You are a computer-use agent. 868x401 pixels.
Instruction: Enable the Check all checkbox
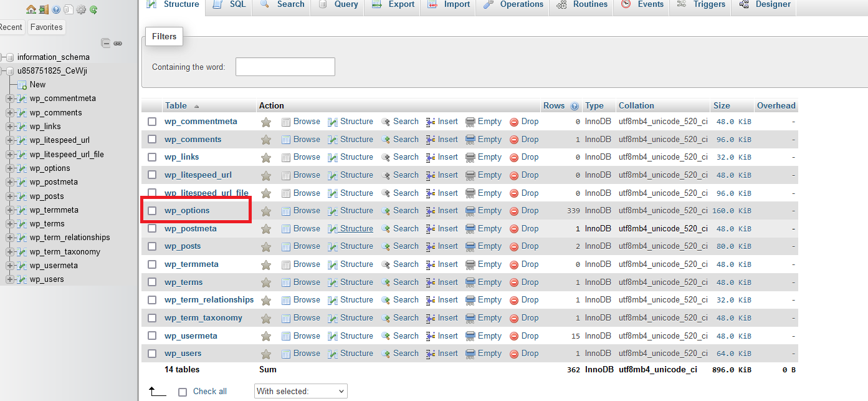point(183,392)
